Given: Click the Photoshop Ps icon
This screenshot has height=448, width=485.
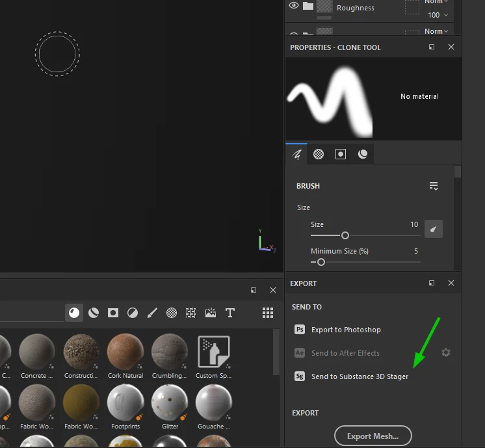Looking at the screenshot, I should click(x=300, y=330).
